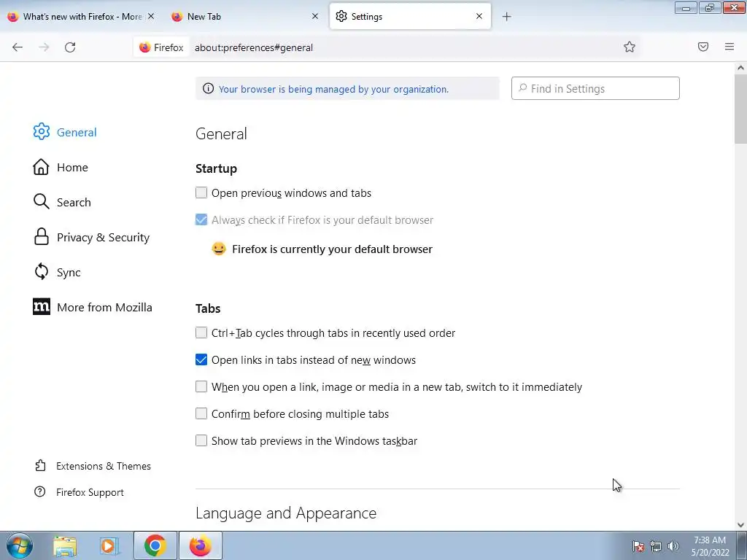Open Extensions & Themes link
This screenshot has height=560, width=747.
pyautogui.click(x=104, y=466)
